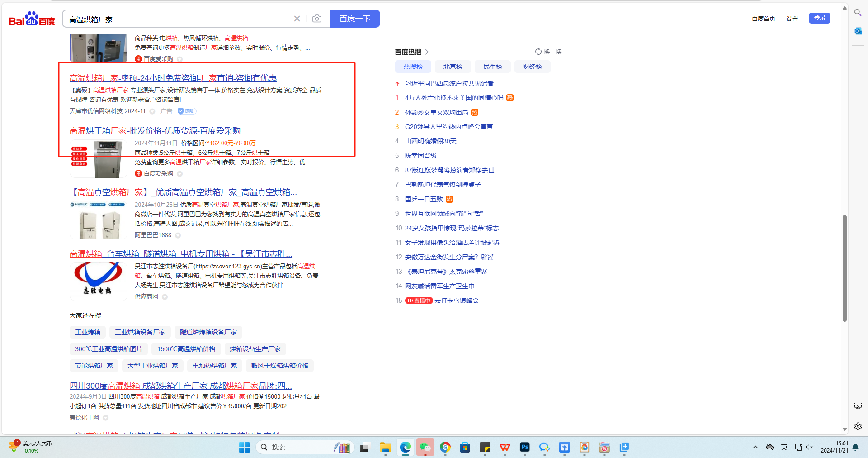Click the Baidu search input field

coord(176,19)
